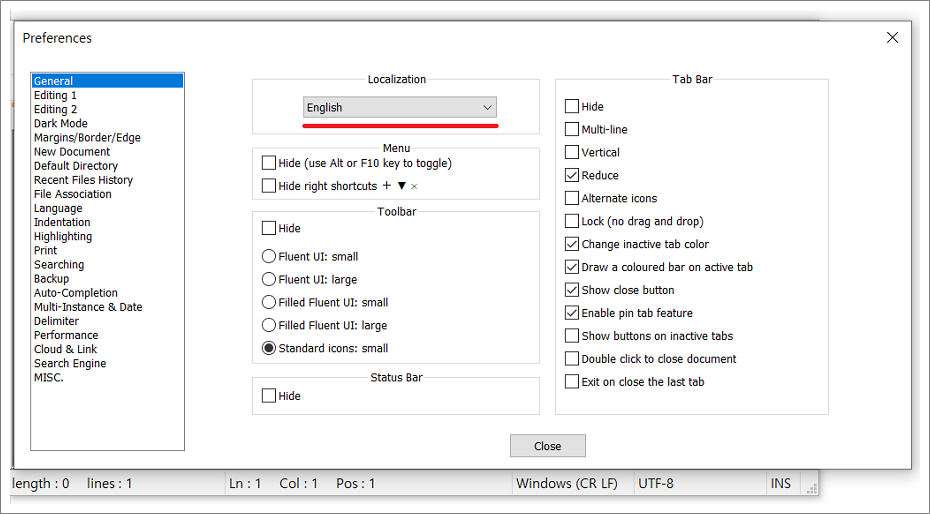The height and width of the screenshot is (514, 930).
Task: Open Margins/Border/Edge settings
Action: pos(107,138)
